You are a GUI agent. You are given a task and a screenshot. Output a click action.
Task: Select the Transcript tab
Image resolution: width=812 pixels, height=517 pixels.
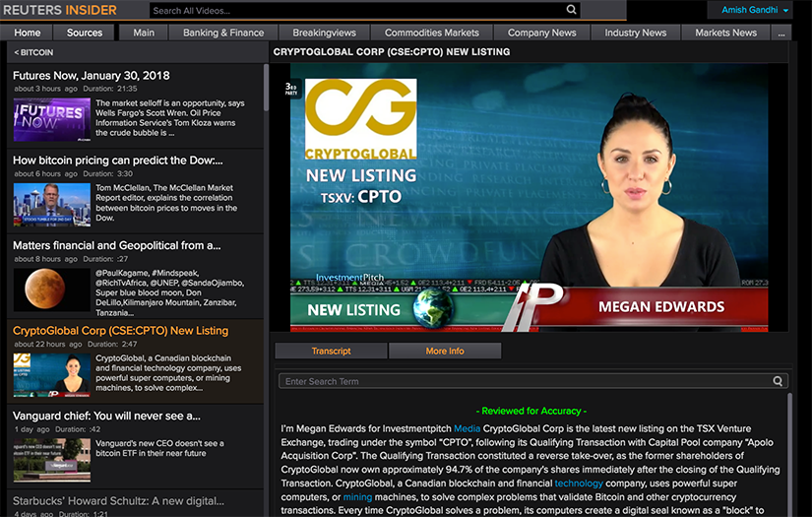tap(331, 351)
